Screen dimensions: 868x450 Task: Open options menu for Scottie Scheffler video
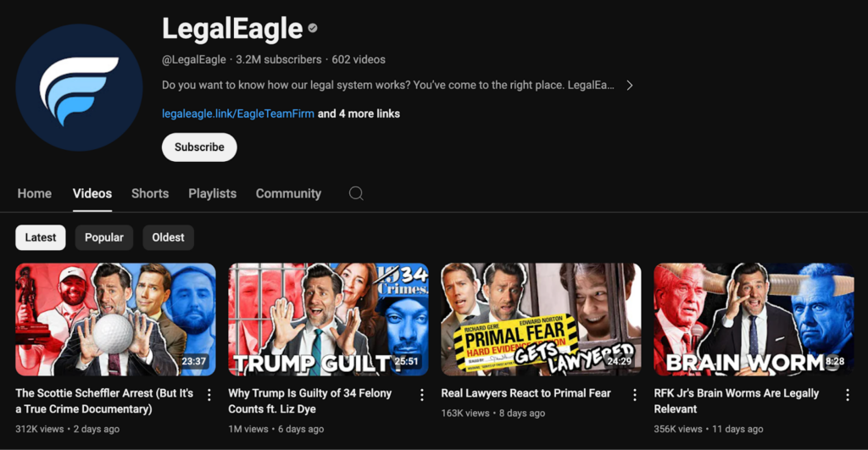209,395
